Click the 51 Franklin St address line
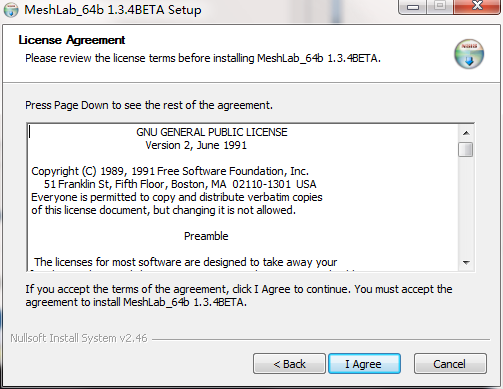The width and height of the screenshot is (503, 389). coord(180,184)
